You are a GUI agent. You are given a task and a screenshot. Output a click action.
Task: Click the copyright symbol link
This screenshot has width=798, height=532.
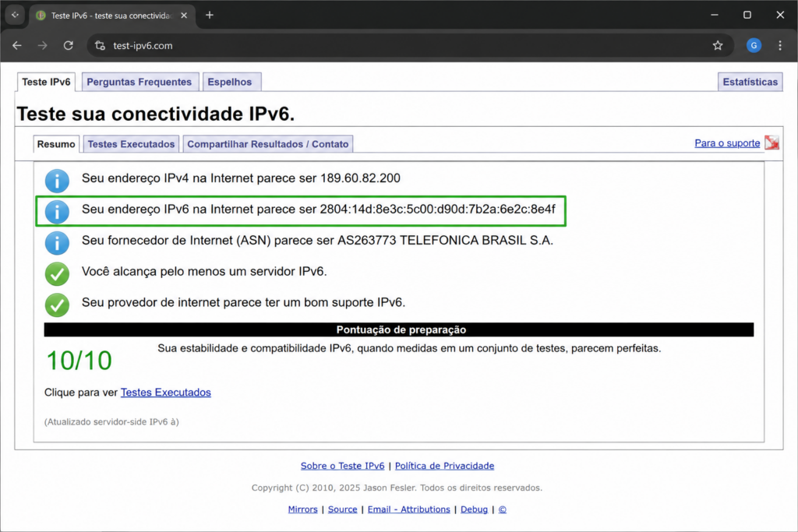pos(503,509)
